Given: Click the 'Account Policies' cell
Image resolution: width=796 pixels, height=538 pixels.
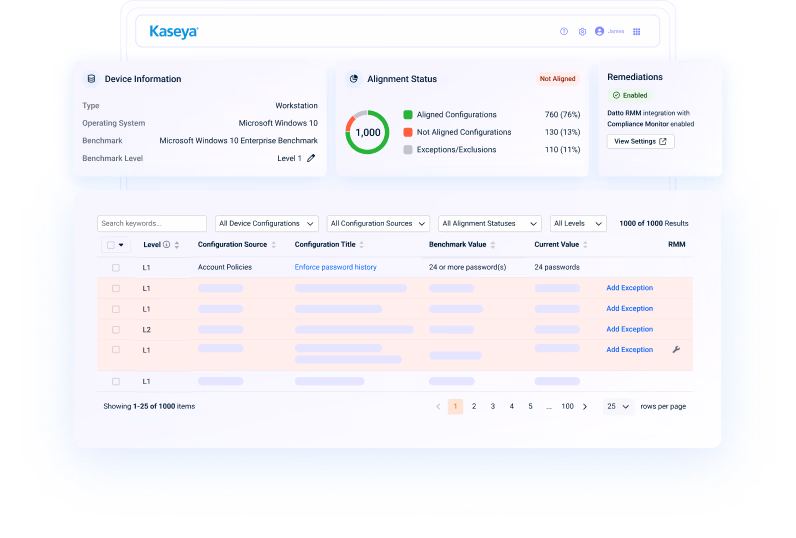Looking at the screenshot, I should (225, 267).
